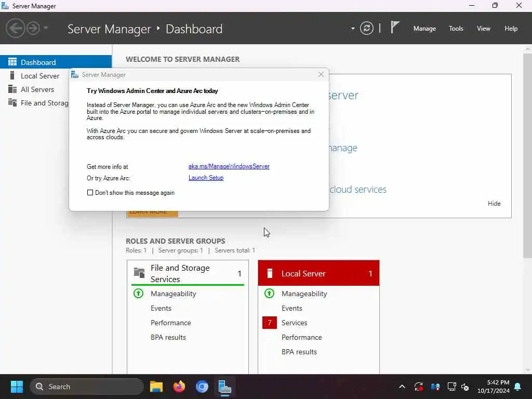Refresh the Server Manager dashboard
This screenshot has width=532, height=399.
[x=367, y=28]
